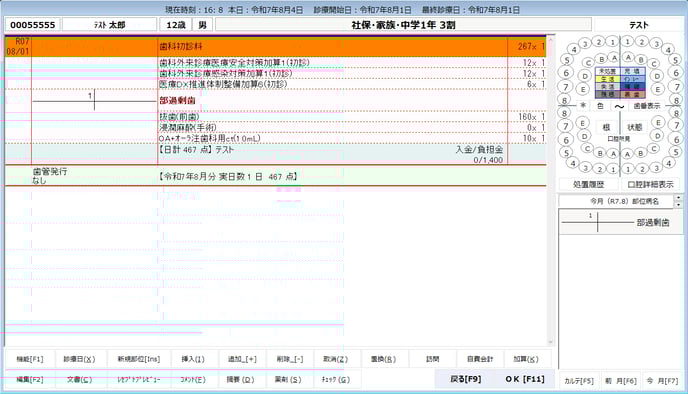Click the ※ button in the tooth chart

583,106
